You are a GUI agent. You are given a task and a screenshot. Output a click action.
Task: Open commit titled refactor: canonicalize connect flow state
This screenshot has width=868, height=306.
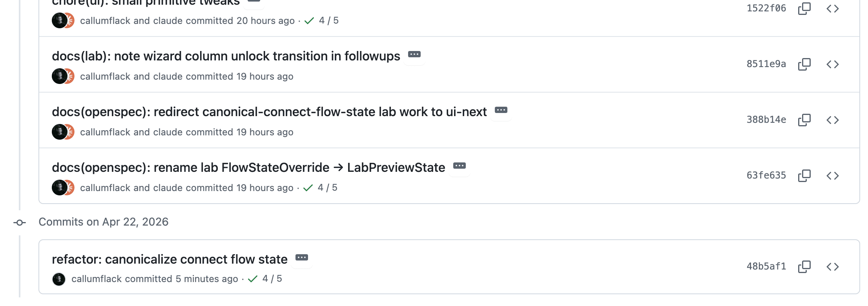click(170, 259)
